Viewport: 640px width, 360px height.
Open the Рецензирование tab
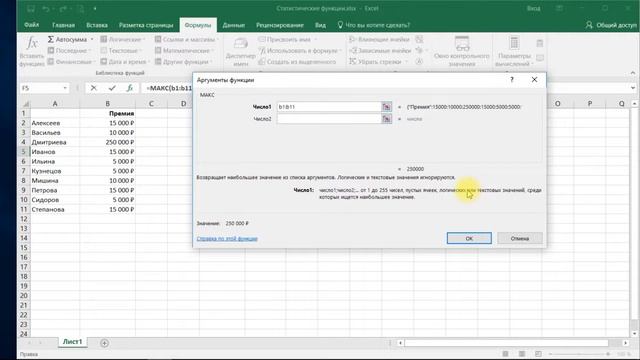pos(280,25)
